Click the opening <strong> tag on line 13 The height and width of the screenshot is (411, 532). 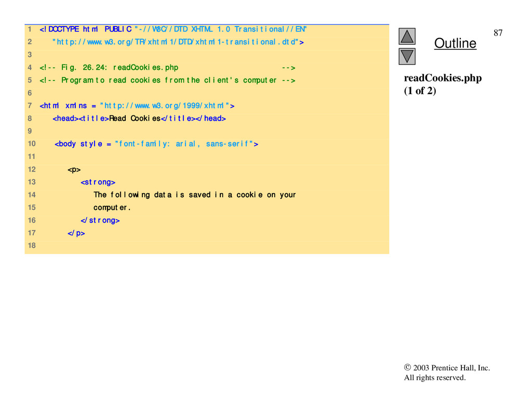click(x=98, y=182)
